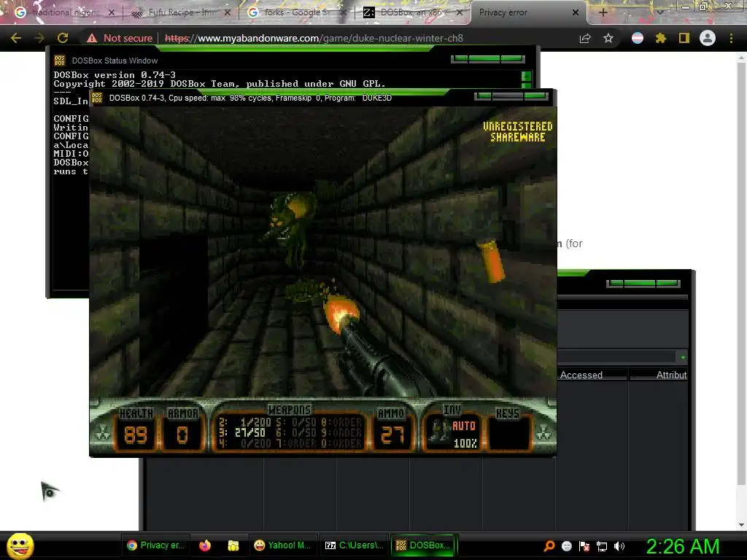Open the Extensions puzzle piece menu
The height and width of the screenshot is (560, 747).
(661, 38)
